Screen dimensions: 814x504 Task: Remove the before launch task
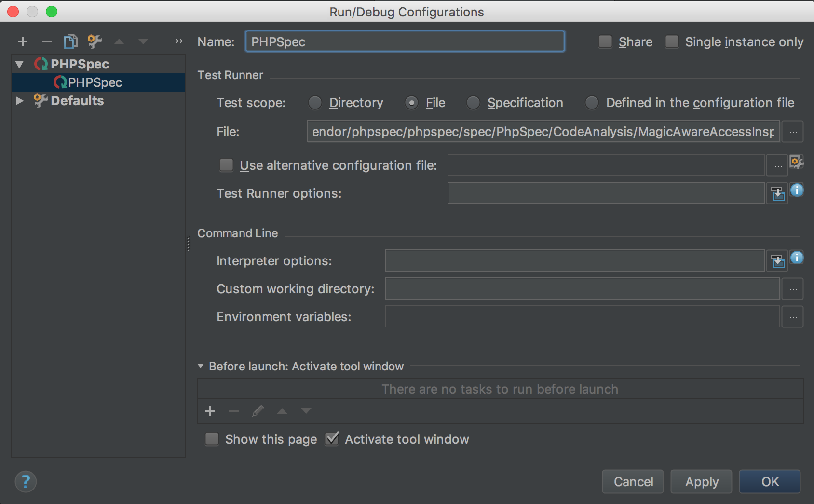point(234,411)
